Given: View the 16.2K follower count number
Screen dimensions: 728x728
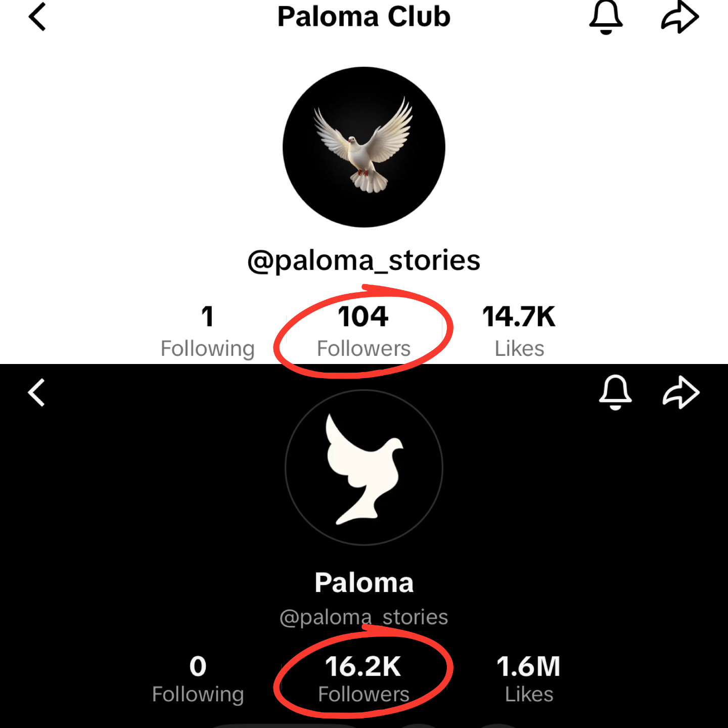Looking at the screenshot, I should (x=363, y=666).
